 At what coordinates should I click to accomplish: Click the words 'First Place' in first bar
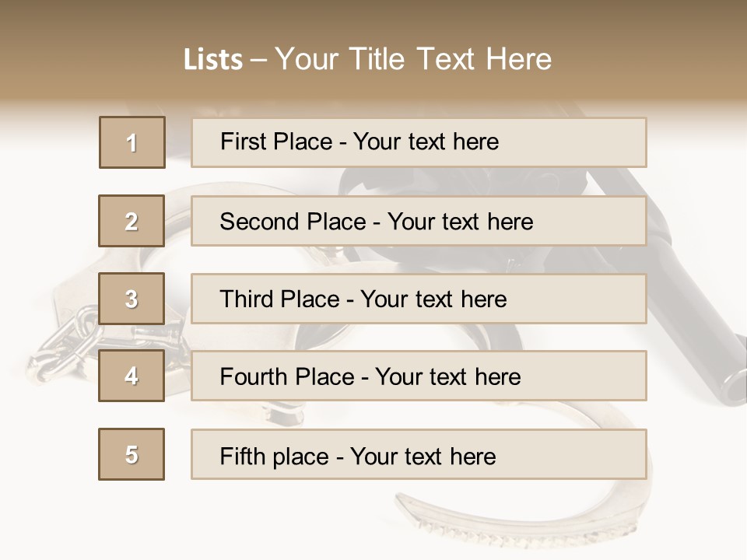[x=276, y=142]
